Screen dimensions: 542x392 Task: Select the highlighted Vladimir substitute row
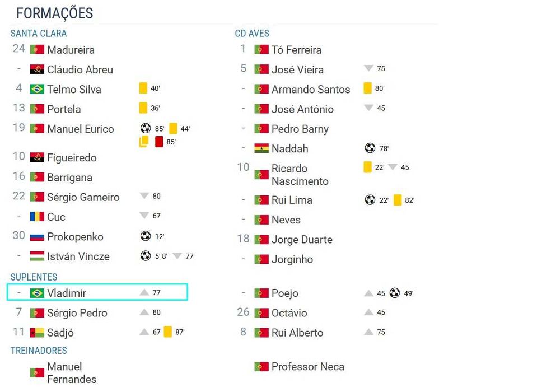click(x=97, y=292)
